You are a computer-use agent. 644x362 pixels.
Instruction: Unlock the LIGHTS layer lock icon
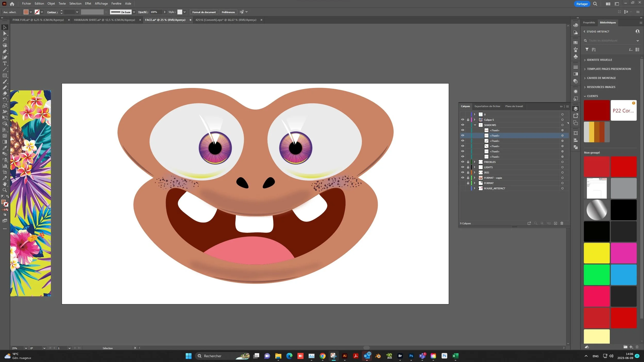[x=468, y=167]
